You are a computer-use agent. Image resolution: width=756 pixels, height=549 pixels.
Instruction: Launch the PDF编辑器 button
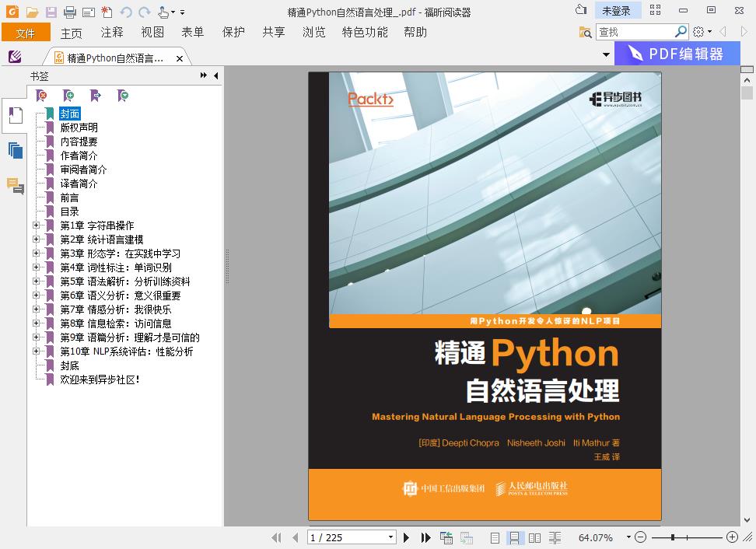tap(677, 54)
